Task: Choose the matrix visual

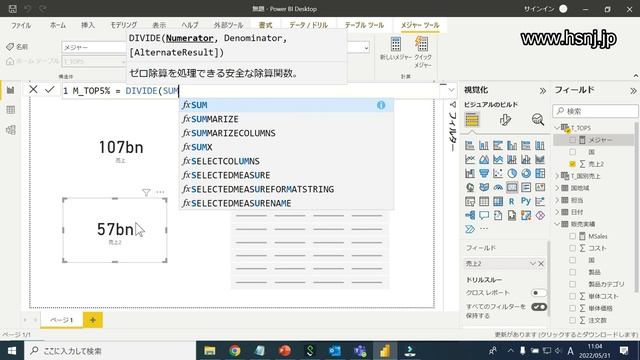Action: (498, 201)
